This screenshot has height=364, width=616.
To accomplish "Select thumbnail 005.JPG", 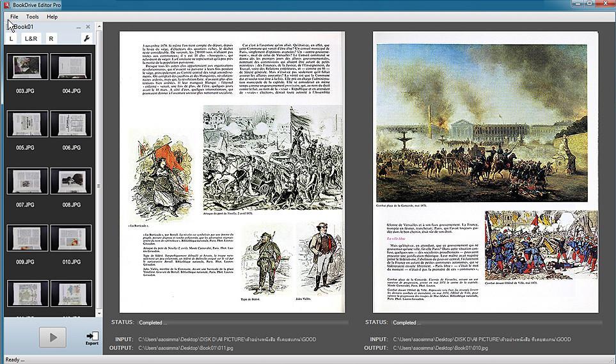I will (27, 124).
